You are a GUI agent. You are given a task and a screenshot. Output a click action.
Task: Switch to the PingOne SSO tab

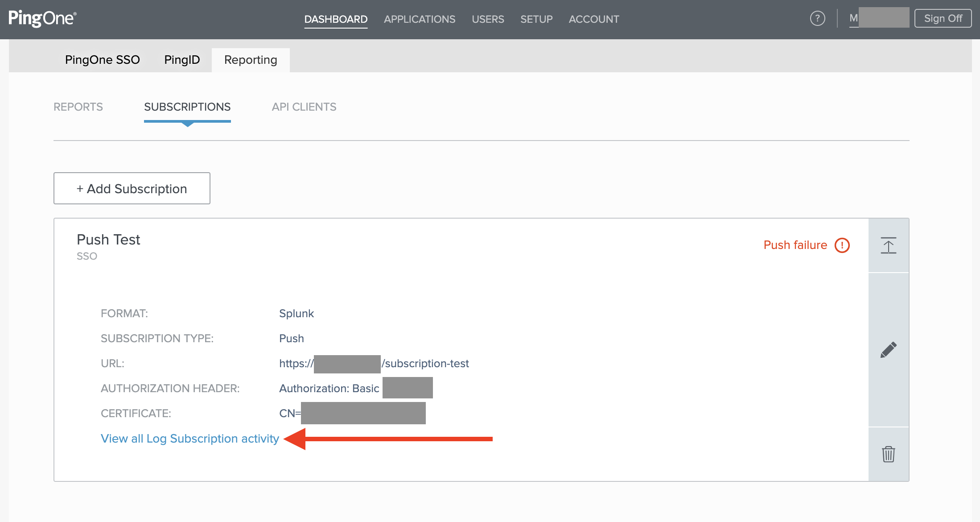tap(102, 59)
